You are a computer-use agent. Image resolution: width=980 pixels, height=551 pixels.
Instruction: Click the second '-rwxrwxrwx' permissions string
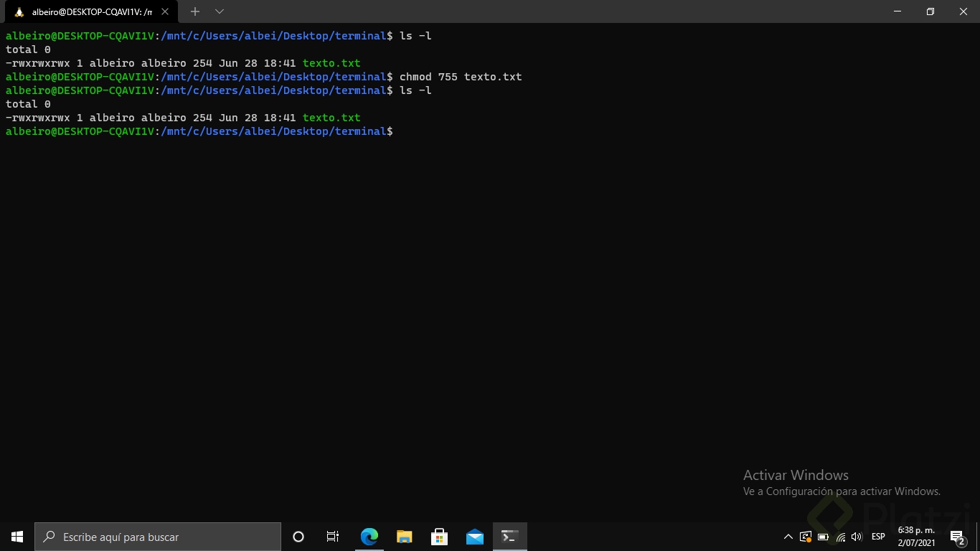pyautogui.click(x=38, y=118)
